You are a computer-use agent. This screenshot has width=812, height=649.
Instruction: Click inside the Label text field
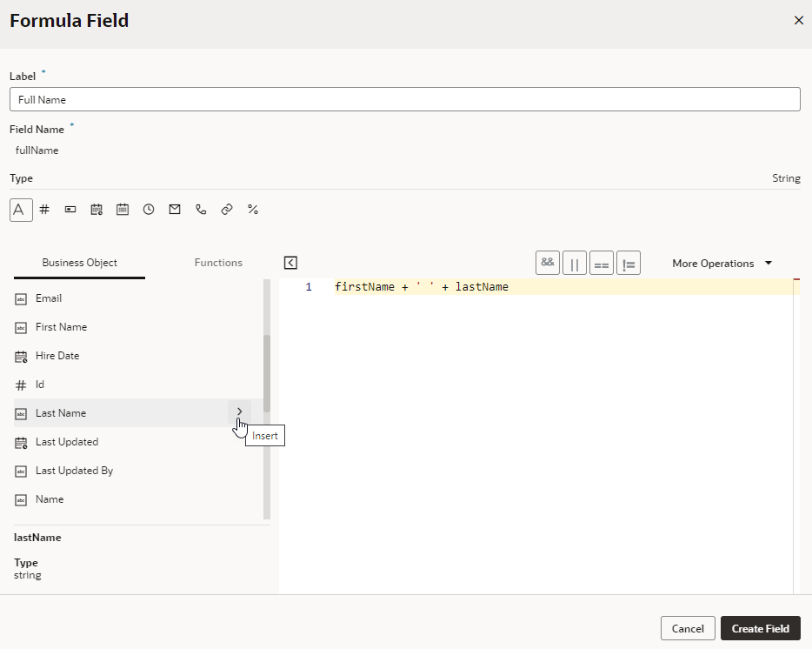[x=405, y=99]
